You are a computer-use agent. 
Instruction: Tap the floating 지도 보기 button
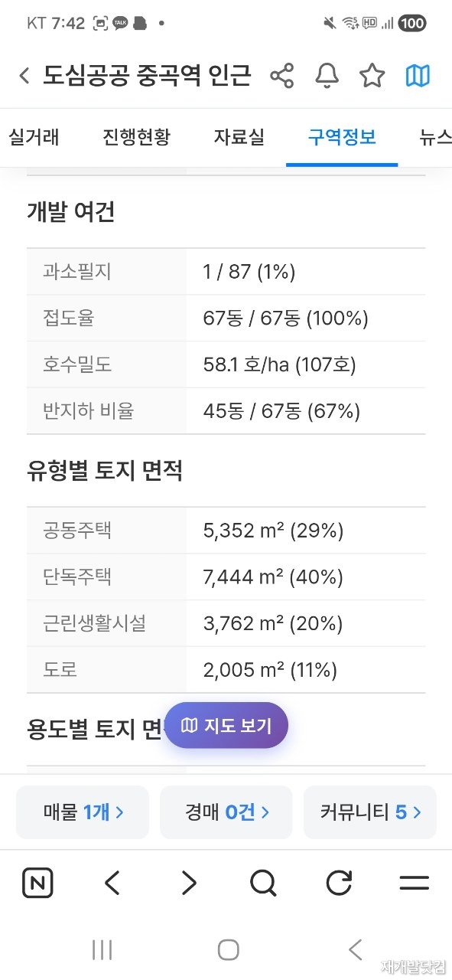(226, 725)
